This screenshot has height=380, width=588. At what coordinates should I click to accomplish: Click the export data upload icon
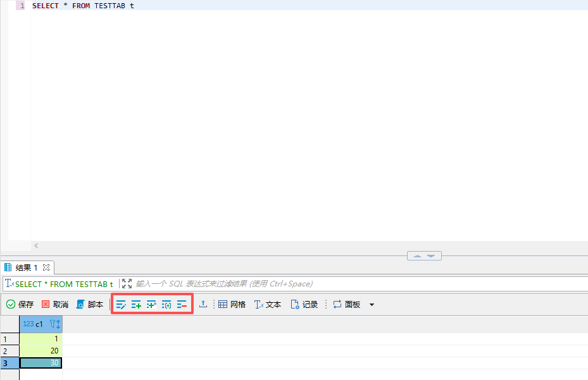[x=203, y=304]
